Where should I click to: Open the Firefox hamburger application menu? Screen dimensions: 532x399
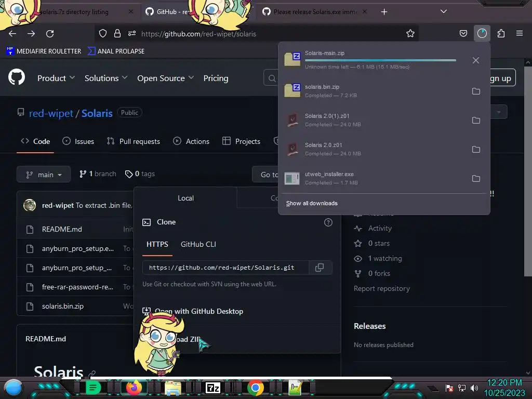[520, 33]
